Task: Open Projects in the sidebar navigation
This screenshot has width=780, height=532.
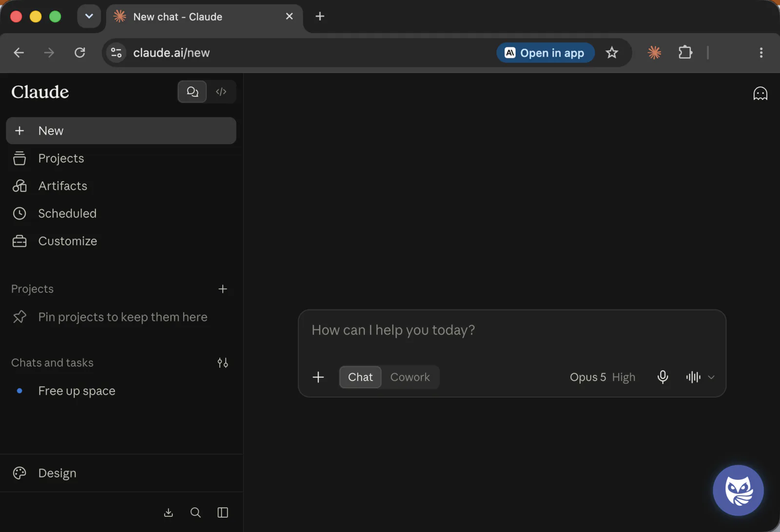Action: [121, 158]
